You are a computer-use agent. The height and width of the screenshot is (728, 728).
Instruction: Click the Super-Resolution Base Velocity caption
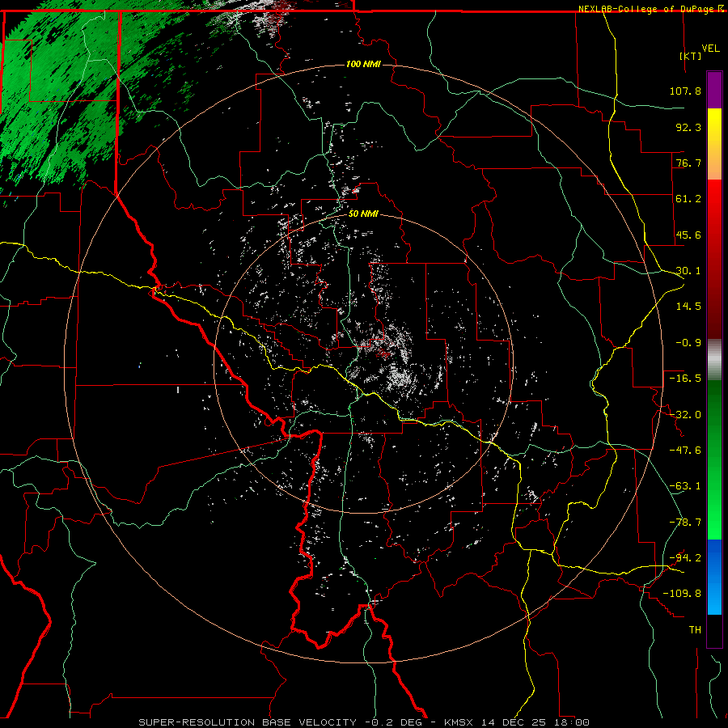point(363,722)
